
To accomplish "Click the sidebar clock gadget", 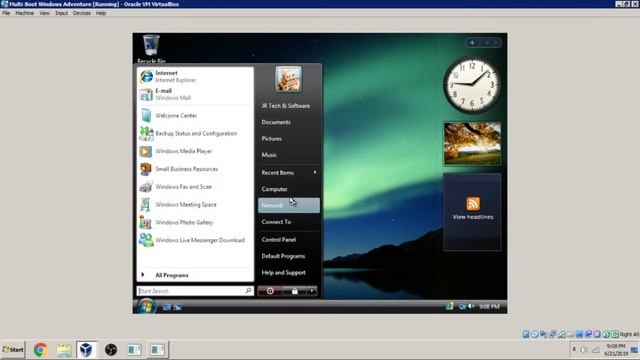I will pos(472,85).
